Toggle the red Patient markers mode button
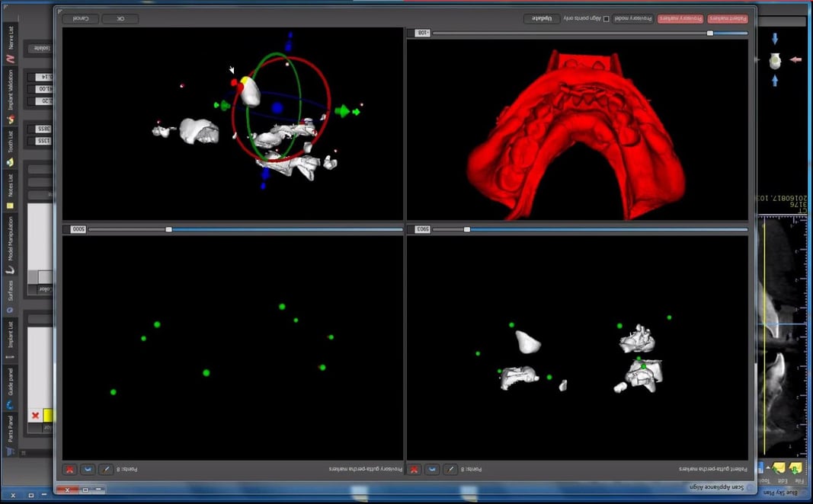This screenshot has width=813, height=504. pyautogui.click(x=728, y=18)
